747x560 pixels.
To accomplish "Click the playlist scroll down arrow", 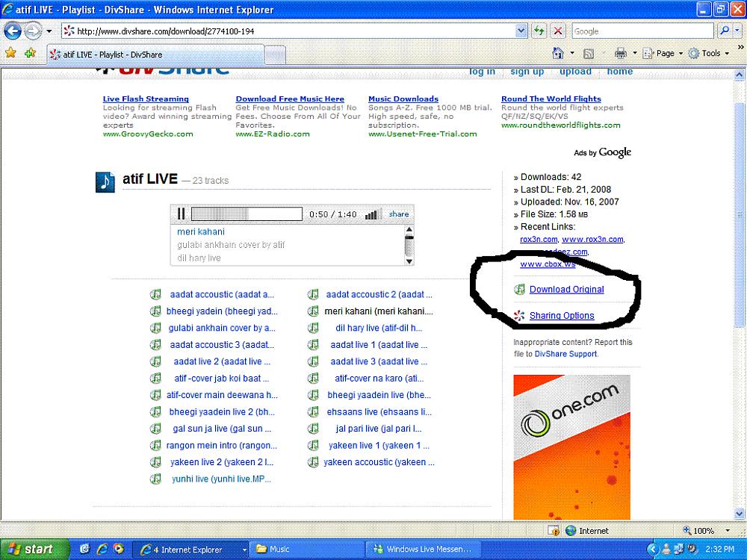I will tap(409, 261).
